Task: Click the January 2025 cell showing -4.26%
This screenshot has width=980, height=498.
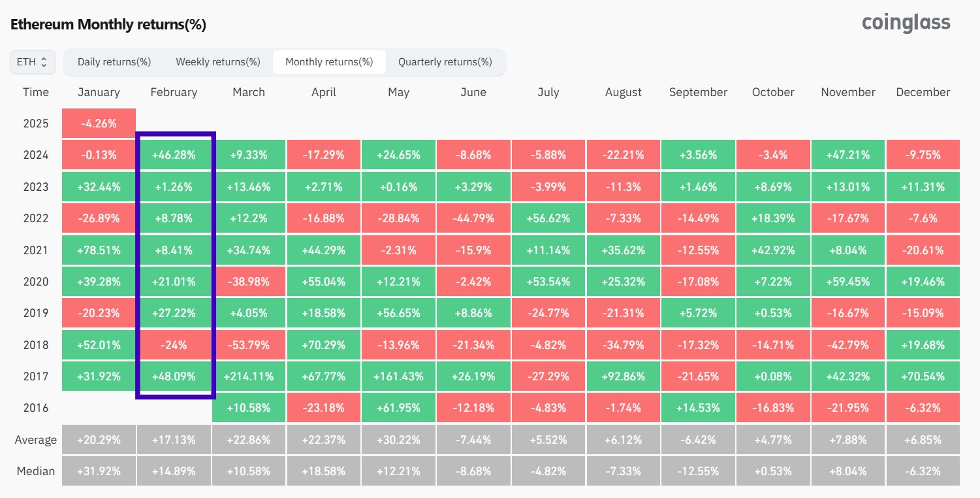Action: coord(99,124)
